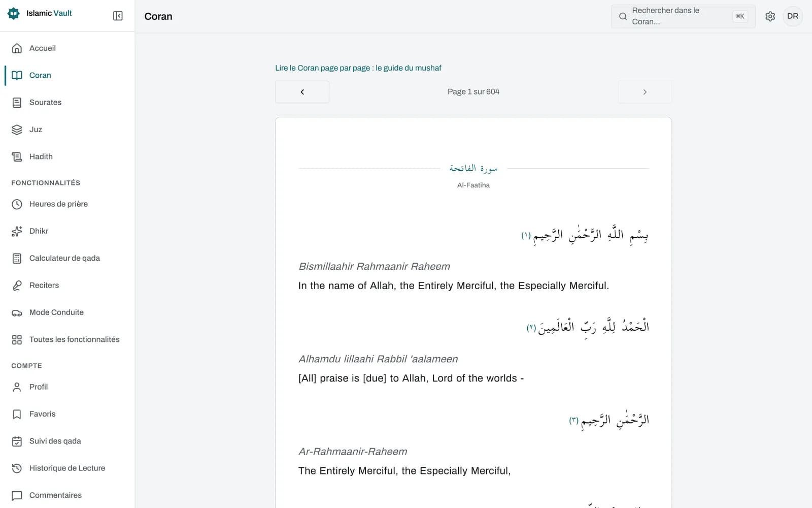Click the Commentaires chat bubble icon
The width and height of the screenshot is (812, 508).
(17, 495)
